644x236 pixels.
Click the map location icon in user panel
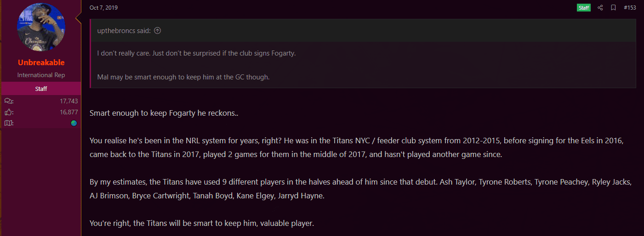(x=9, y=123)
